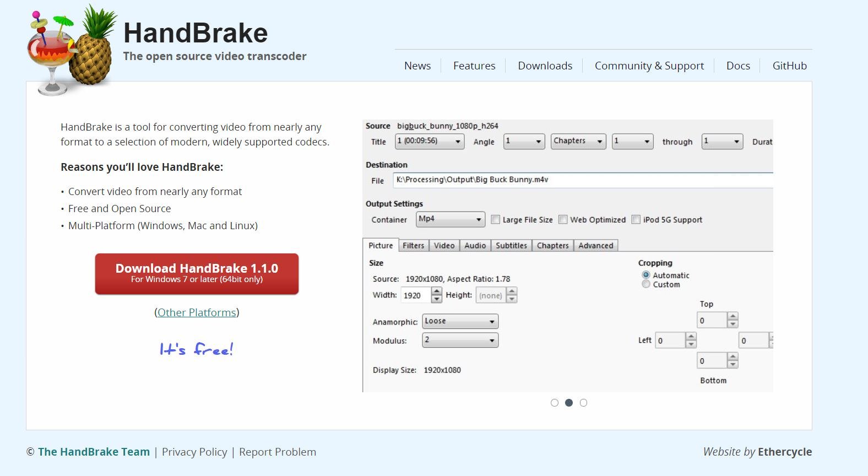Switch to the Subtitles tab

tap(511, 246)
